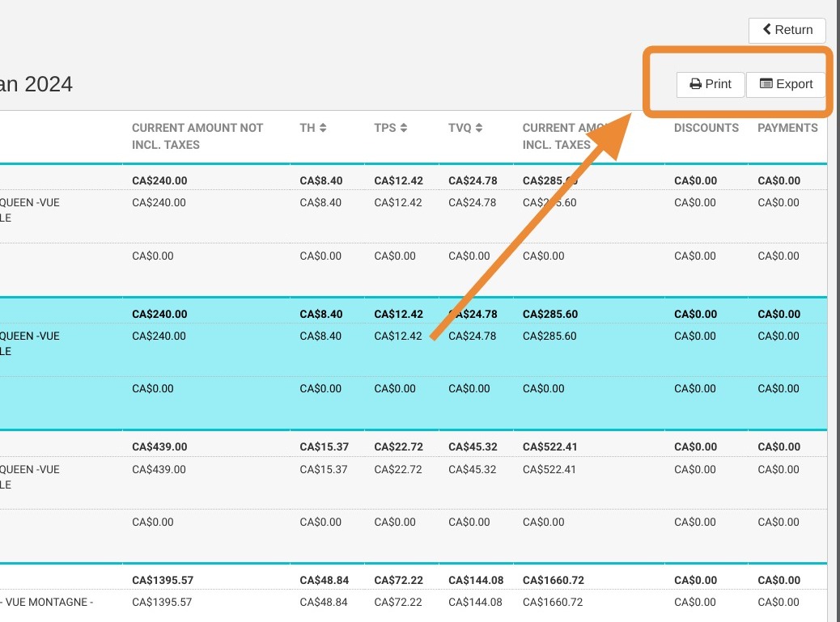This screenshot has width=840, height=622.
Task: Click the Discounts column header
Action: [706, 128]
